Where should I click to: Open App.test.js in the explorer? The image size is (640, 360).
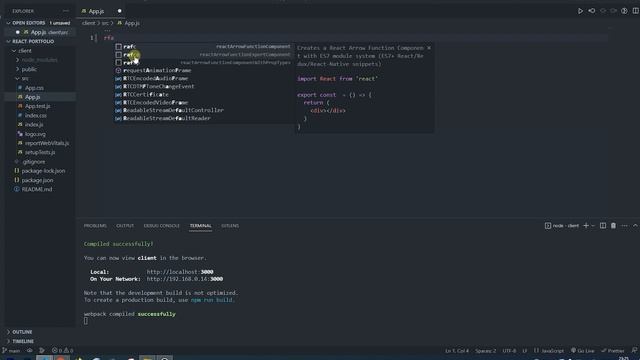click(39, 106)
